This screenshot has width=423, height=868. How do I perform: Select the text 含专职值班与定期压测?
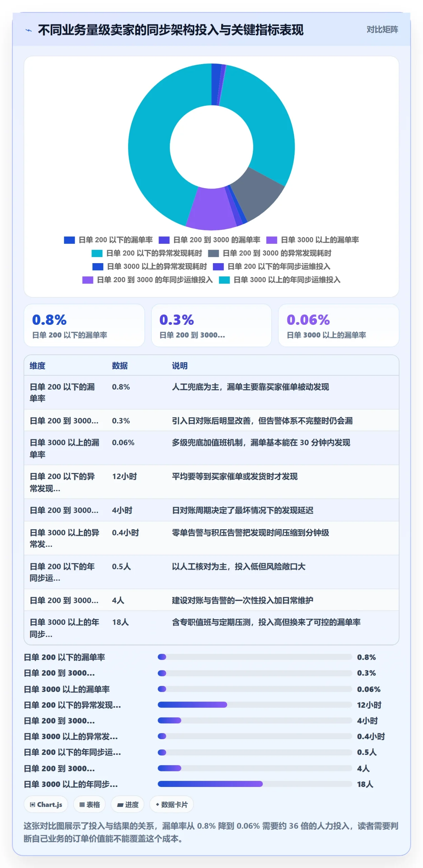[211, 622]
